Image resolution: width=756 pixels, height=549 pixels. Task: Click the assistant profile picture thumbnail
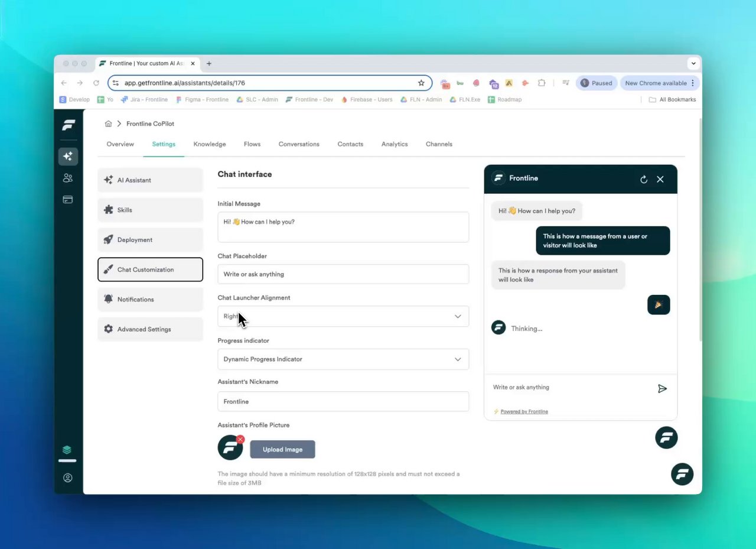point(230,448)
